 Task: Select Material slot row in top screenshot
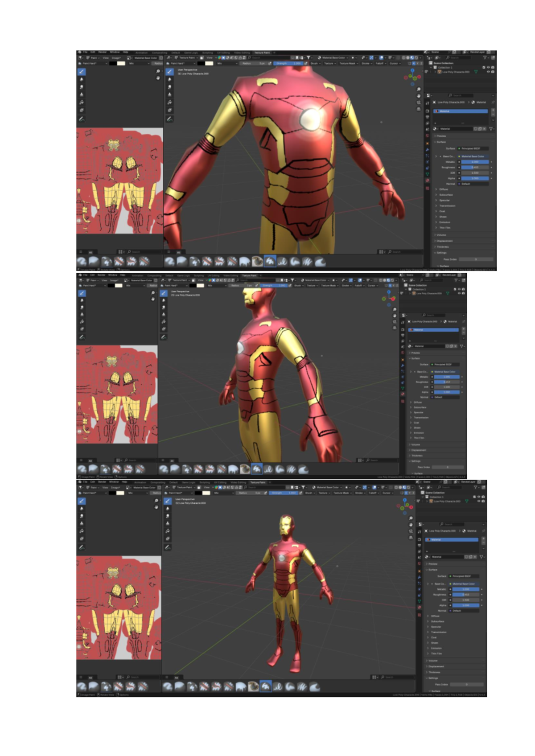[x=460, y=111]
